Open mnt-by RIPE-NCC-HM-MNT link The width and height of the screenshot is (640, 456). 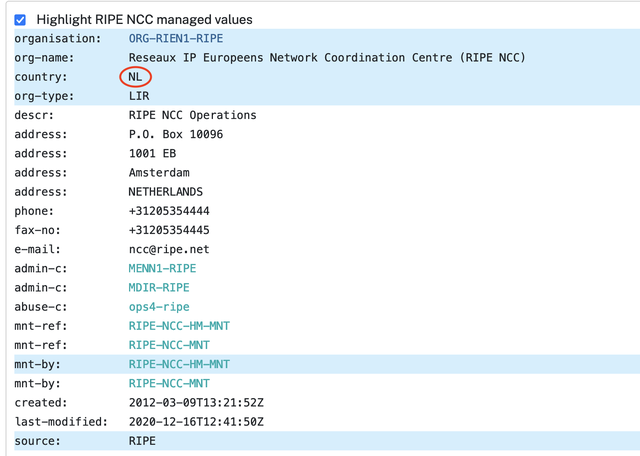179,364
